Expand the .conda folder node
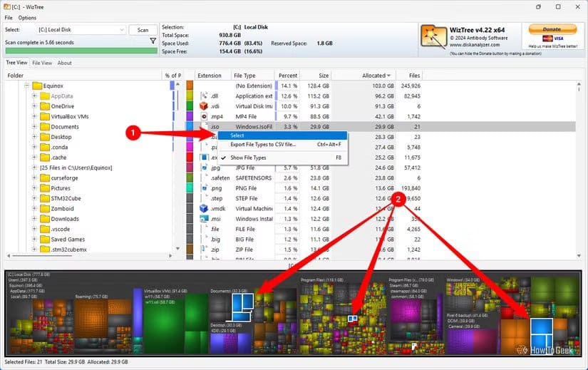This screenshot has height=370, width=588. (x=34, y=147)
